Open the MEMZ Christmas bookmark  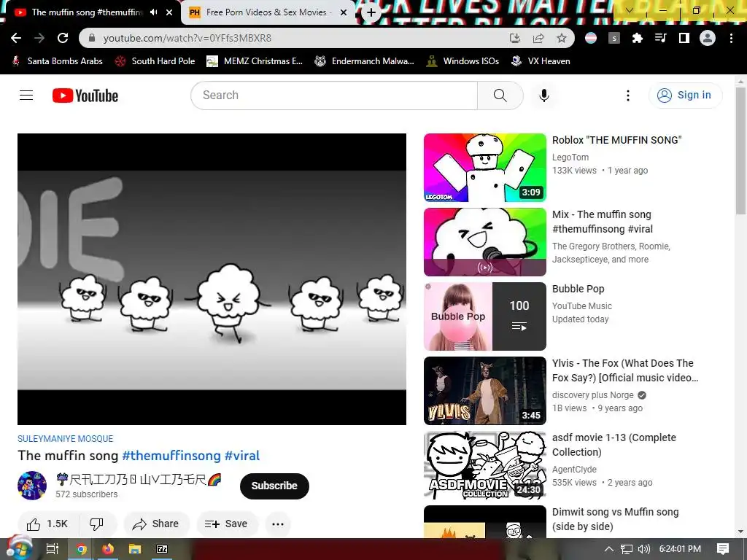click(x=255, y=61)
